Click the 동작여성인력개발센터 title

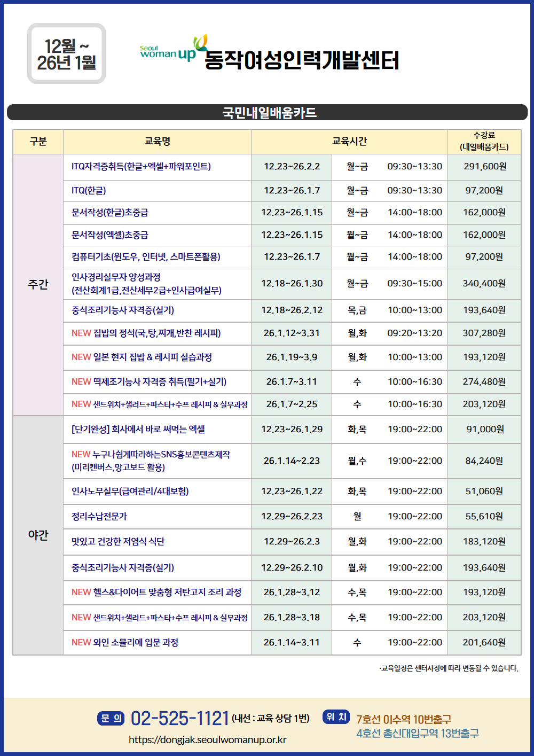click(x=302, y=60)
